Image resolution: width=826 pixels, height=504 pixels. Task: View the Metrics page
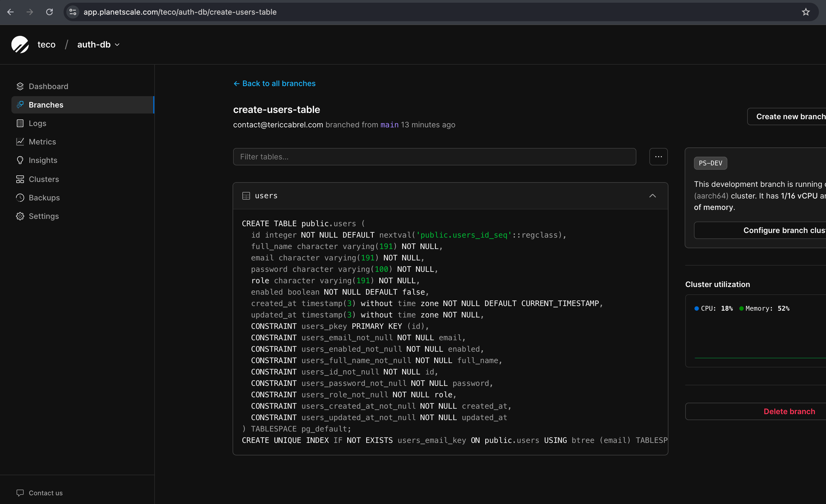[42, 141]
